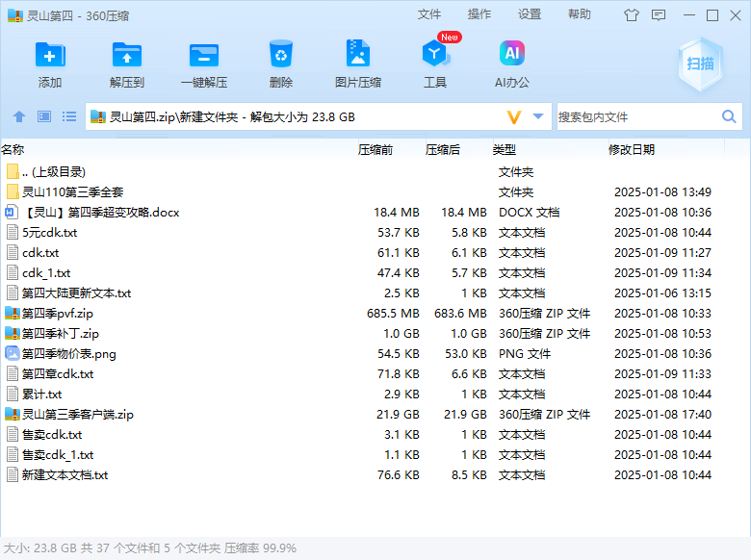Click the Add (添加) archive icon
This screenshot has width=751, height=560.
tap(50, 56)
